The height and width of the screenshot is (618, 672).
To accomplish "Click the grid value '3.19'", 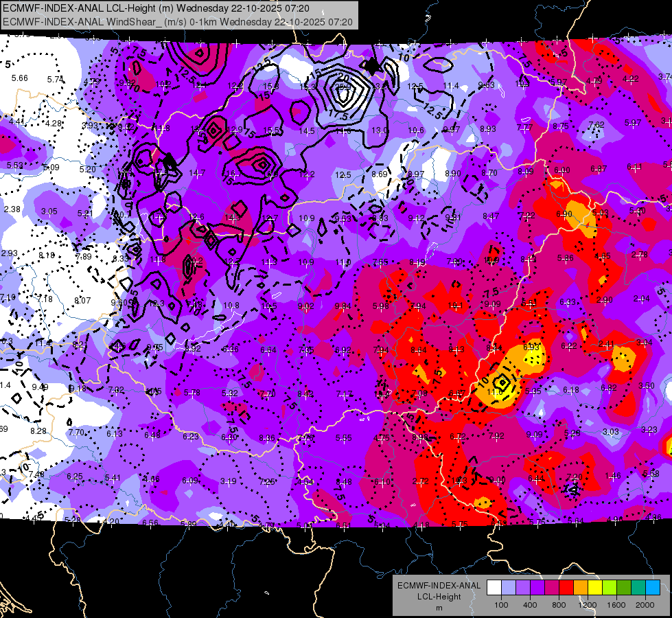I will [228, 481].
